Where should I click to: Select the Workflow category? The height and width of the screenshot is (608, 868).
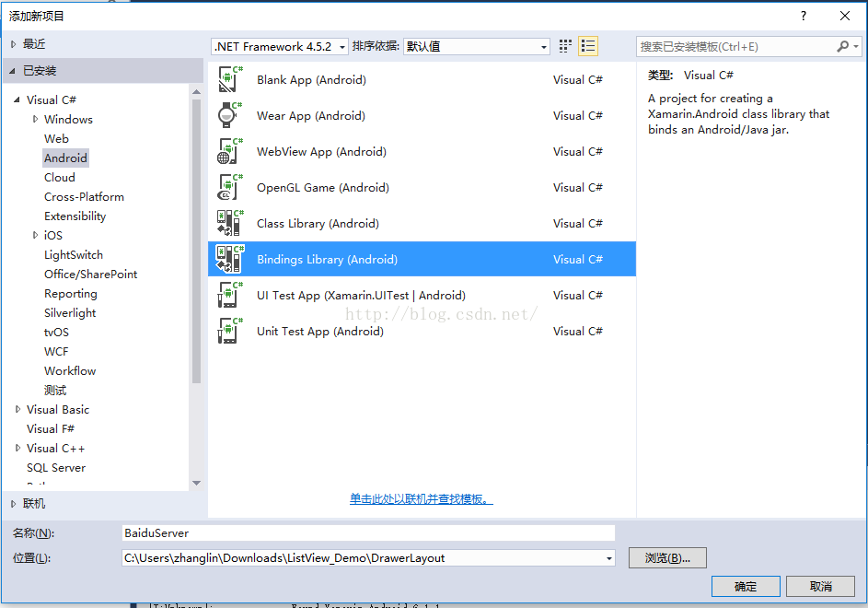click(x=70, y=370)
